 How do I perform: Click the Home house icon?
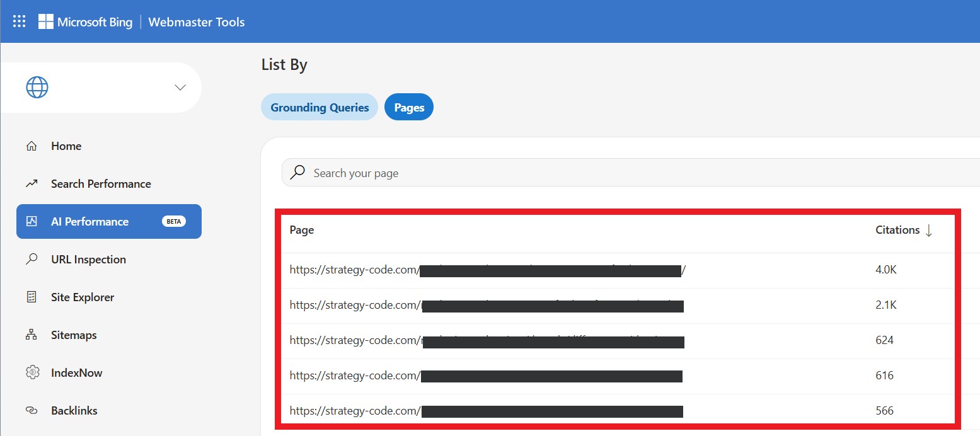31,146
